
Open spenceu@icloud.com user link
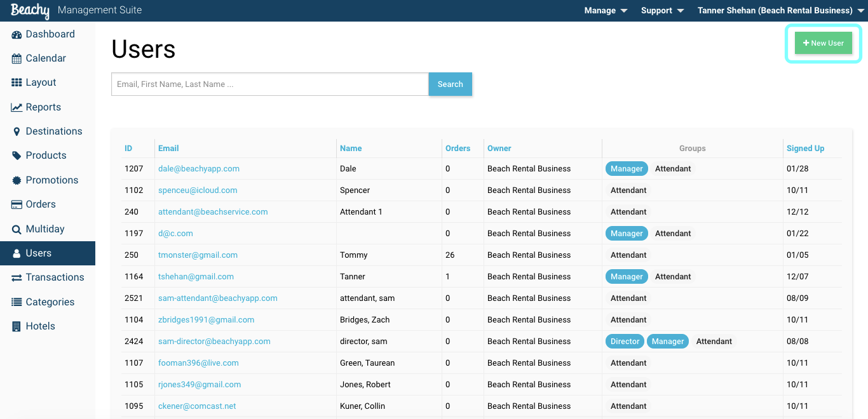198,190
